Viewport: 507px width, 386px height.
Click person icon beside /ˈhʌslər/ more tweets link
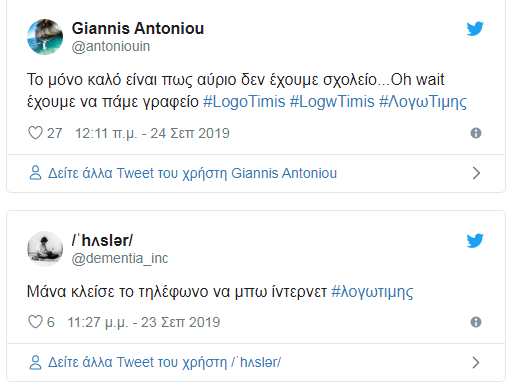[x=35, y=362]
